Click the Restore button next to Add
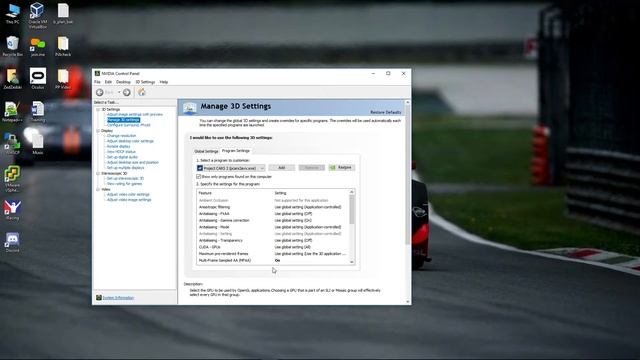This screenshot has width=640, height=360. point(342,168)
